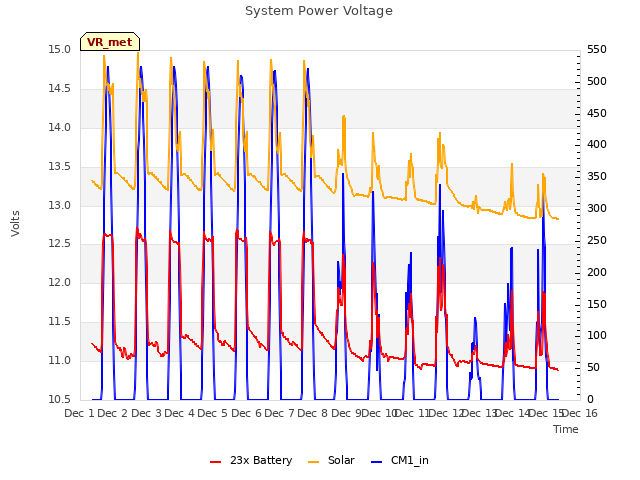Viewport: 640px width, 480px height.
Task: Click the Dec 16 date label
Action: pos(580,413)
